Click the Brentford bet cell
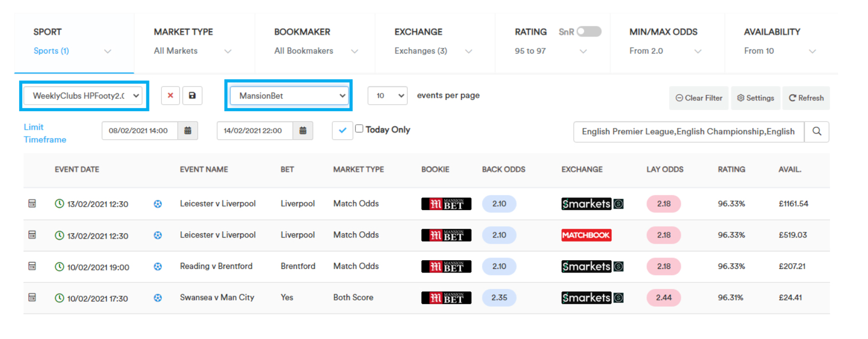 click(298, 266)
